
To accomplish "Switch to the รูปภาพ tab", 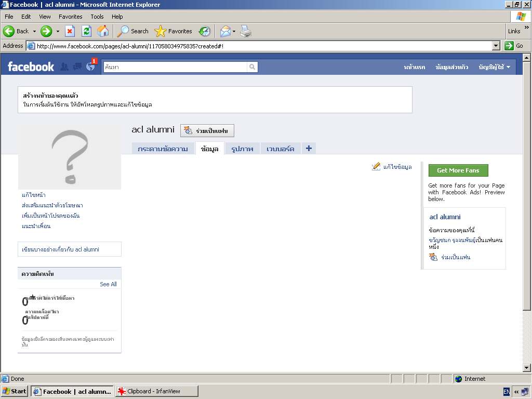I will click(242, 149).
